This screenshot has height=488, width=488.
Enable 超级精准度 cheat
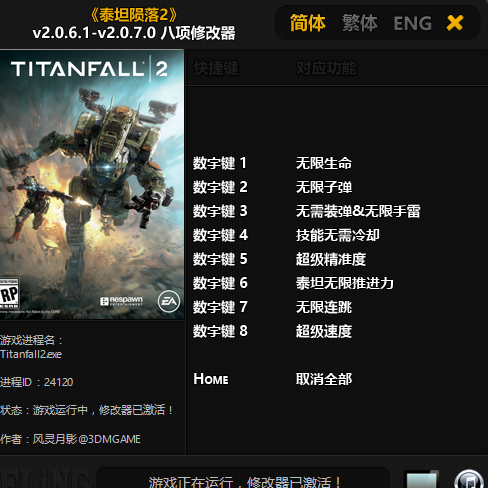[x=331, y=259]
